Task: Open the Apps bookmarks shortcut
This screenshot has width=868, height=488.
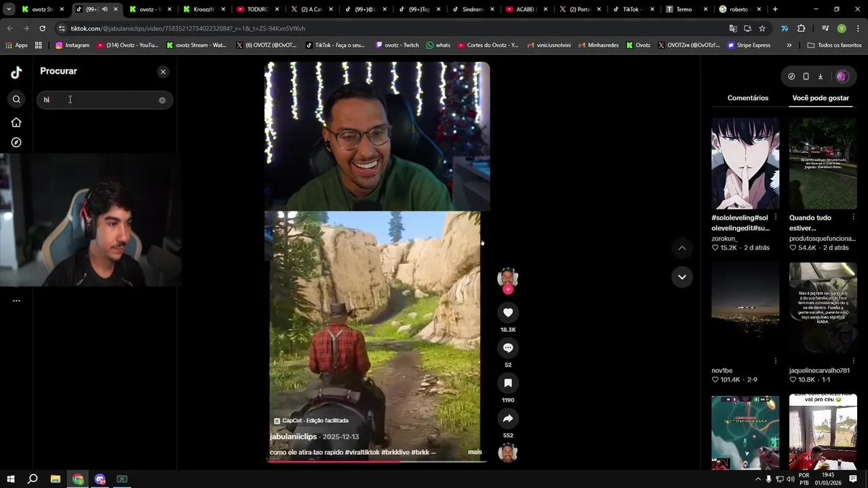Action: (x=16, y=45)
